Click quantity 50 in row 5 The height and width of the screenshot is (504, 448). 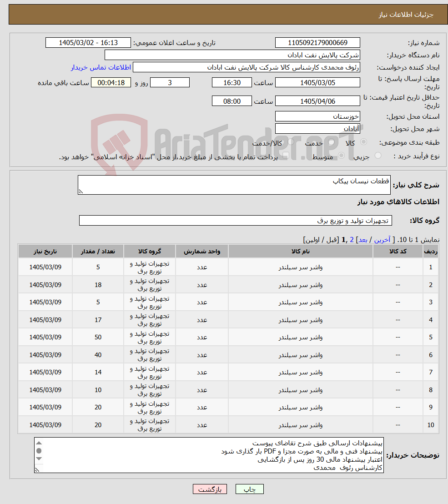tap(98, 337)
